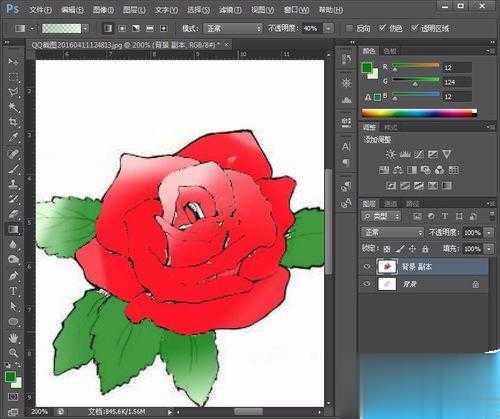500x419 pixels.
Task: Choose reflected gradient style in options bar
Action: [150, 28]
